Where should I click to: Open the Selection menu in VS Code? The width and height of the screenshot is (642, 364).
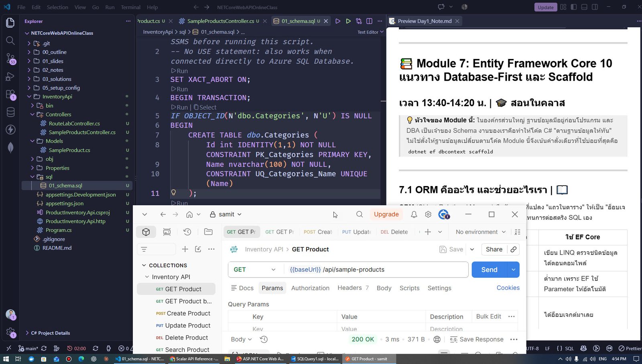[x=57, y=7]
